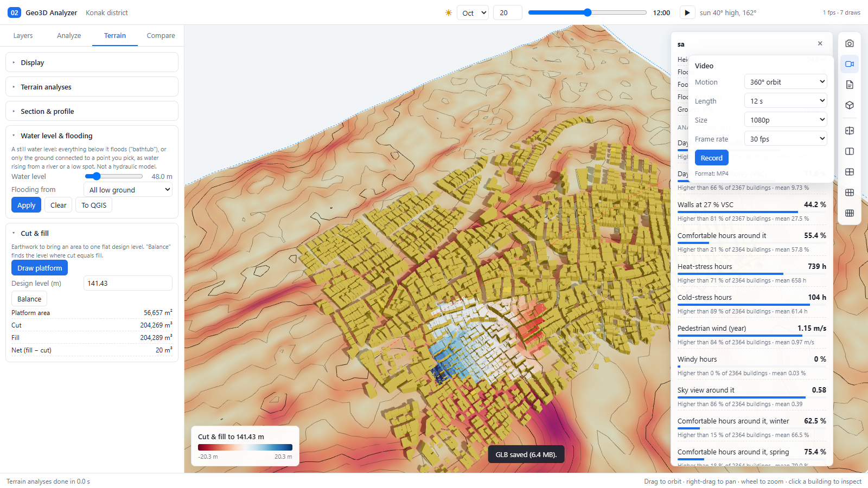Click the 3D cube export icon
Screen dimensions: 868x488
click(x=850, y=105)
